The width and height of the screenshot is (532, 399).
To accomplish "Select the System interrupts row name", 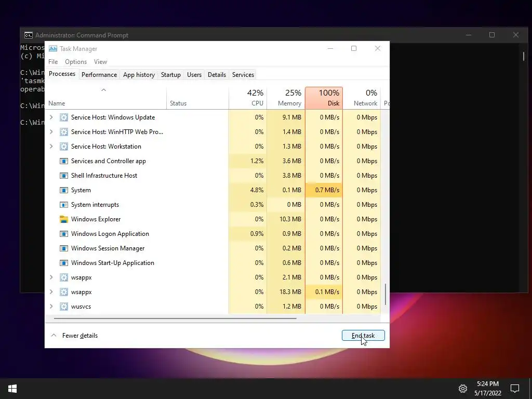I will pyautogui.click(x=95, y=205).
